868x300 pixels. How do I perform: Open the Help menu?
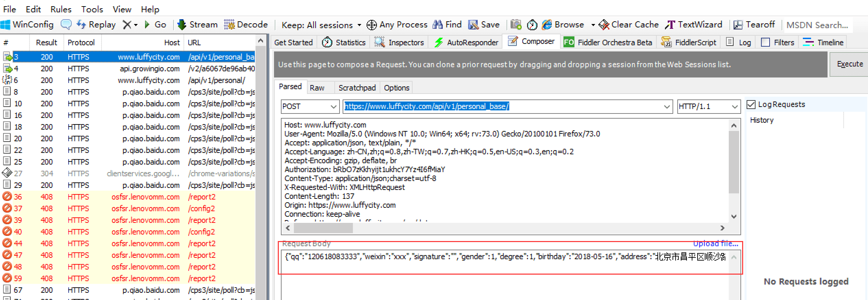coord(150,9)
